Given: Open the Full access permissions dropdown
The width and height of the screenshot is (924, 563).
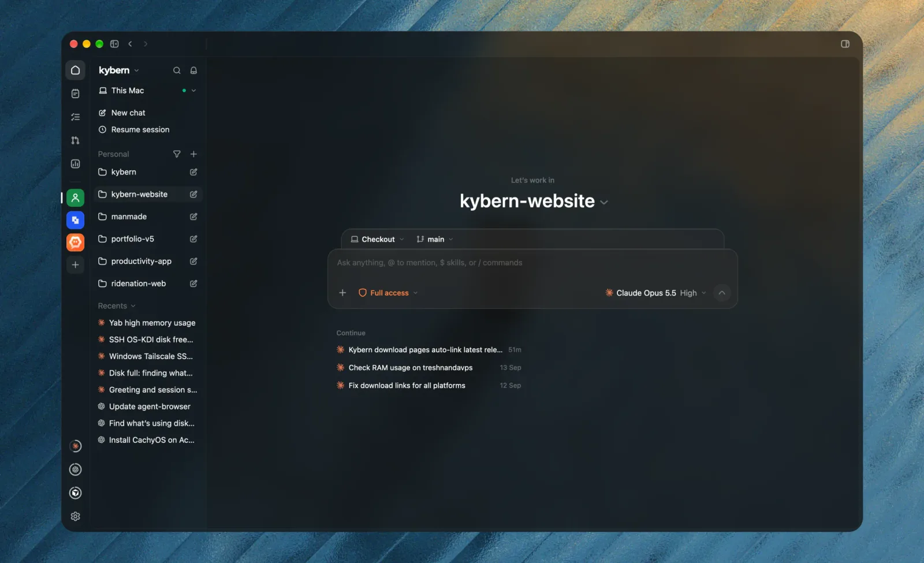Looking at the screenshot, I should coord(388,293).
